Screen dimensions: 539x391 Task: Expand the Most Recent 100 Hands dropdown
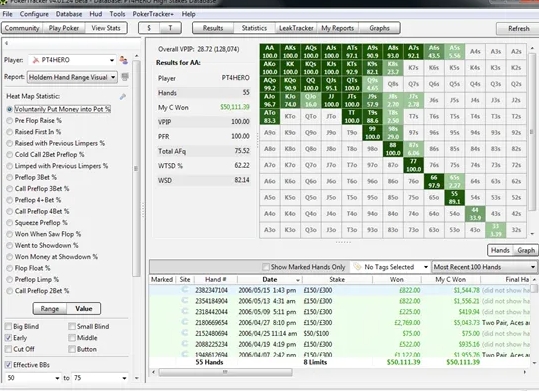point(484,267)
